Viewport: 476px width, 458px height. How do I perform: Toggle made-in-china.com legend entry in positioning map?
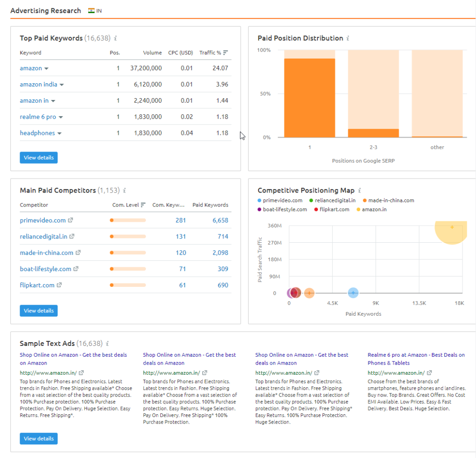(x=389, y=200)
